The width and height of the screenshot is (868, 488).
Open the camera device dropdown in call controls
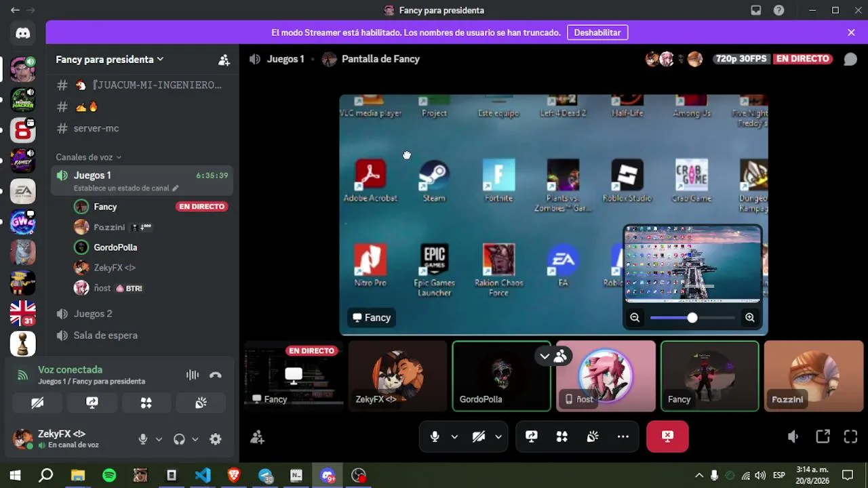point(498,437)
